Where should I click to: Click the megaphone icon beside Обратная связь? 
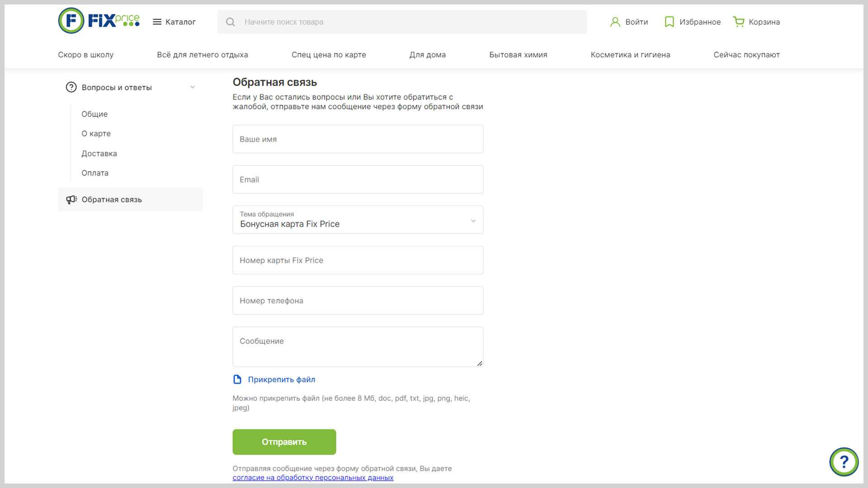point(71,200)
